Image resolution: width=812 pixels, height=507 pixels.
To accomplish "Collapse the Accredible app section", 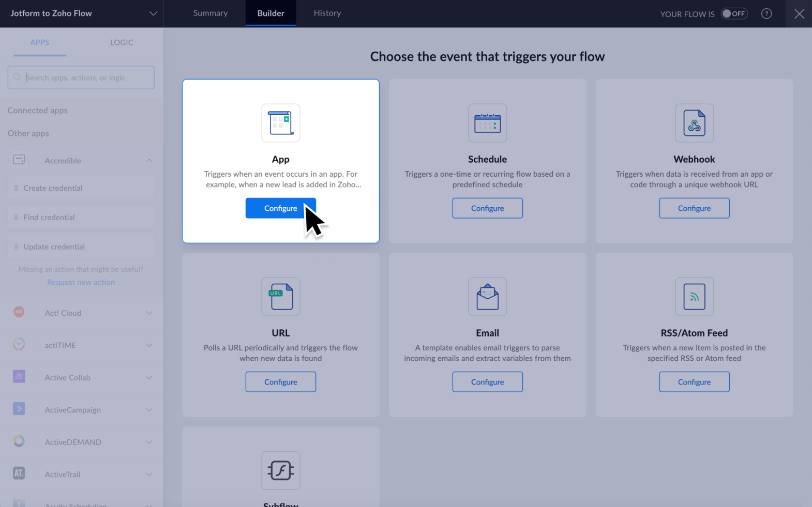I will click(x=149, y=161).
